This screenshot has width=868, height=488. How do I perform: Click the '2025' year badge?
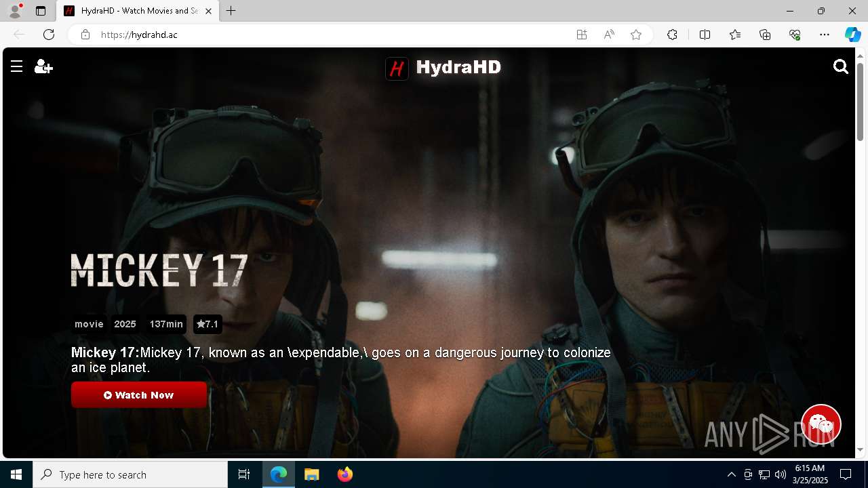(x=125, y=324)
